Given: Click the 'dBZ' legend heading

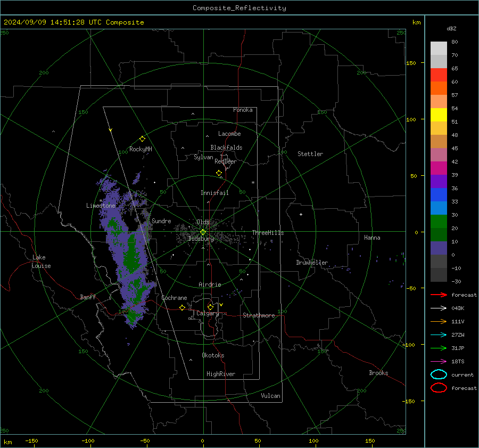Looking at the screenshot, I should point(451,28).
